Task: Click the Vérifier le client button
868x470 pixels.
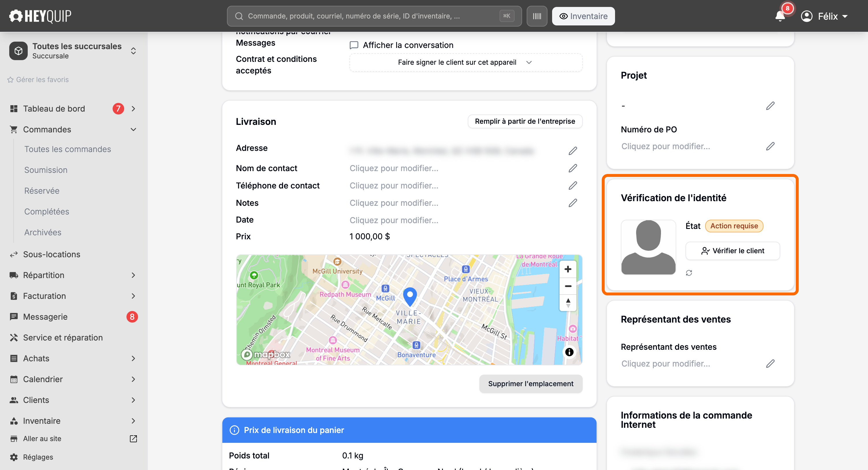Action: point(733,251)
